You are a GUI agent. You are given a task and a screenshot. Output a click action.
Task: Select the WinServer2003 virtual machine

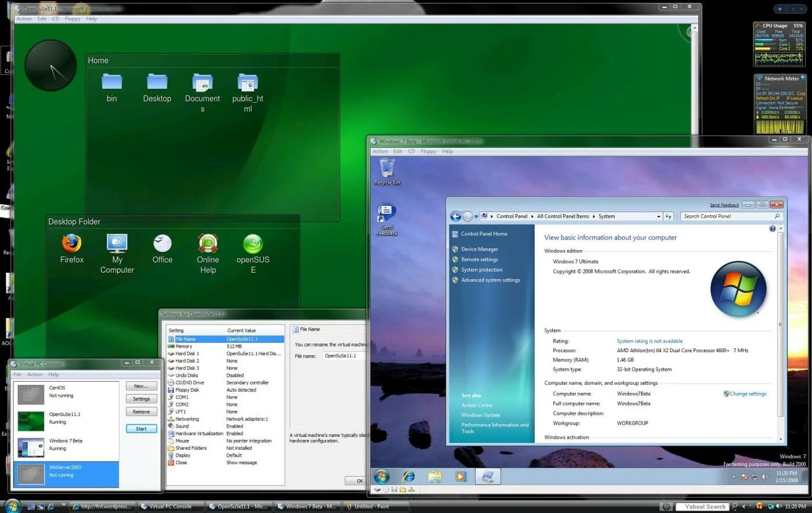66,474
